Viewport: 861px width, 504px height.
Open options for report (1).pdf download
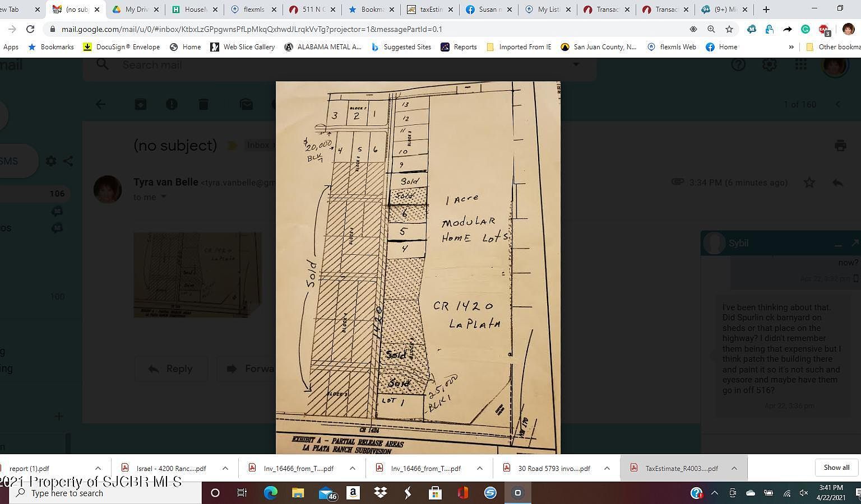tap(98, 468)
